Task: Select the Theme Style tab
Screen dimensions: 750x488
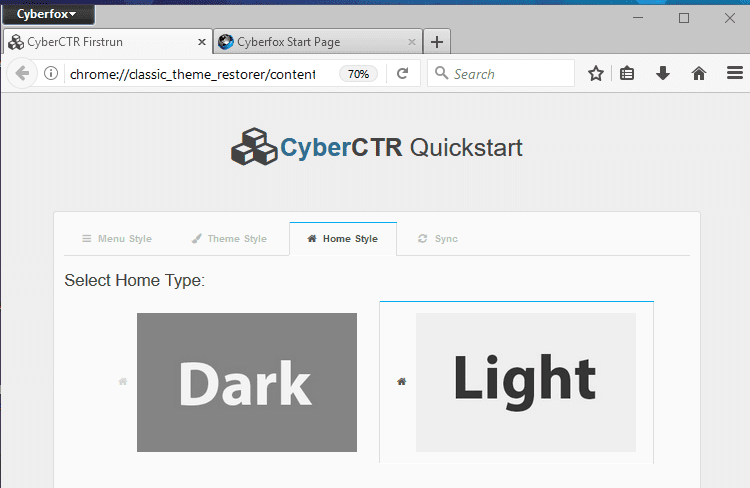Action: 229,239
